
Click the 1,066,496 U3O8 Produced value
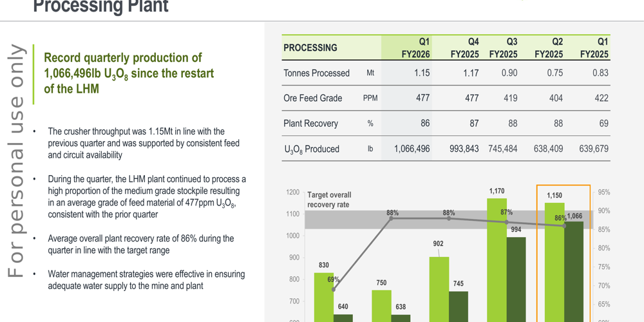tap(412, 149)
